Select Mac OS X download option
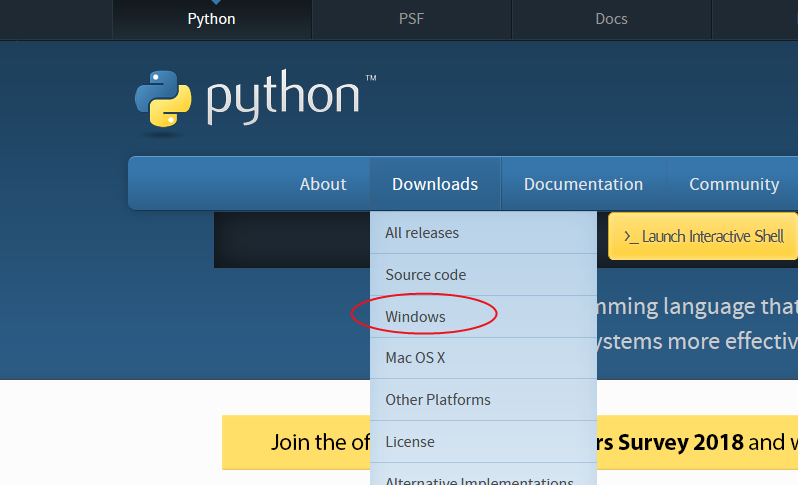 (x=483, y=358)
